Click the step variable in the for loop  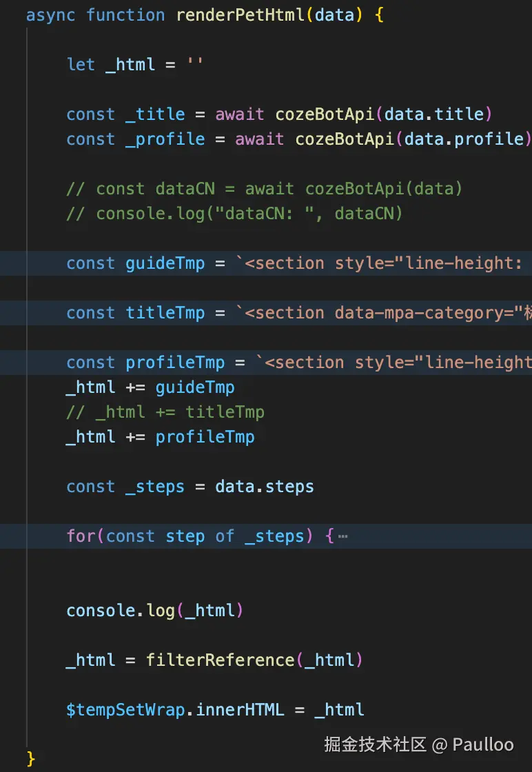point(185,536)
